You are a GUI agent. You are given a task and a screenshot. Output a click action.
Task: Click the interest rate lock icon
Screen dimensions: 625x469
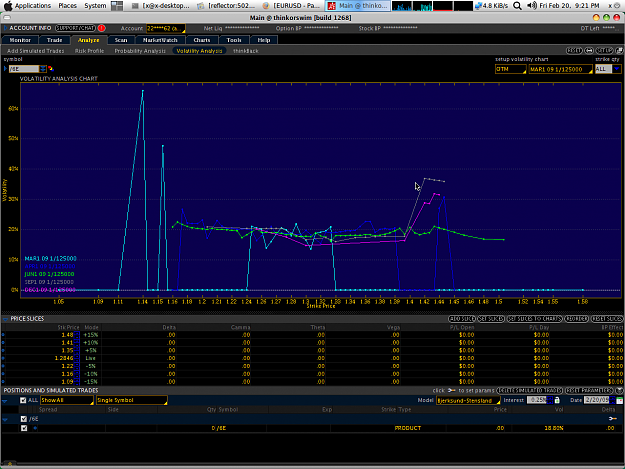click(557, 400)
